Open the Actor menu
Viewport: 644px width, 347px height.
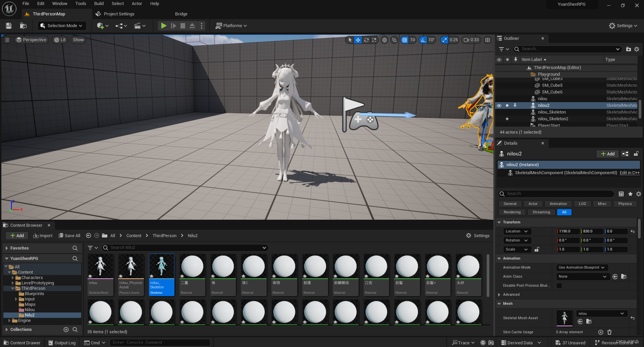coord(137,4)
